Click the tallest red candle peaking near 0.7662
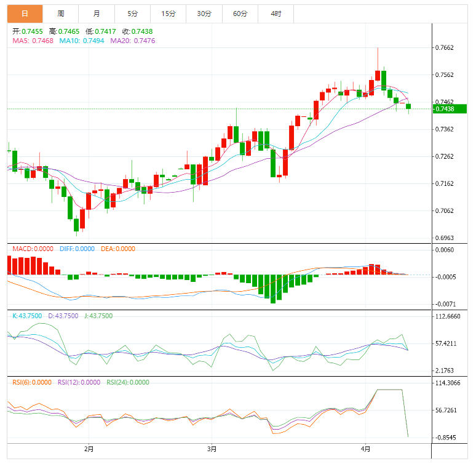This screenshot has height=469, width=476. (378, 75)
